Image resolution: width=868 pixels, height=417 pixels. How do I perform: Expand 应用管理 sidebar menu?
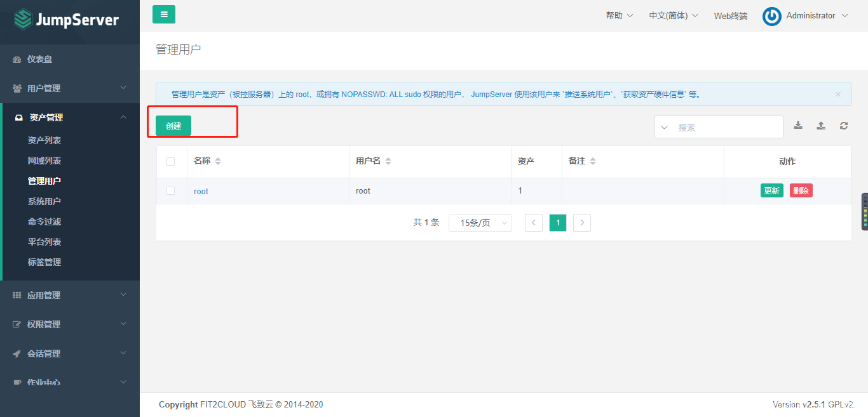(70, 295)
